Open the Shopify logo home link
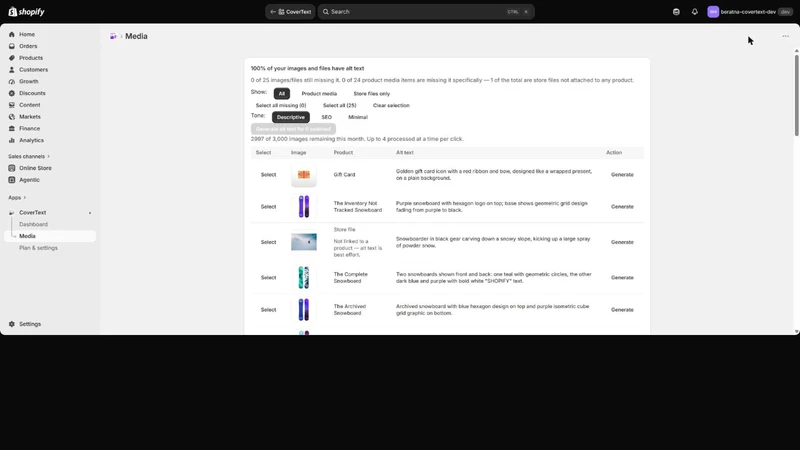This screenshot has height=450, width=800. click(27, 12)
